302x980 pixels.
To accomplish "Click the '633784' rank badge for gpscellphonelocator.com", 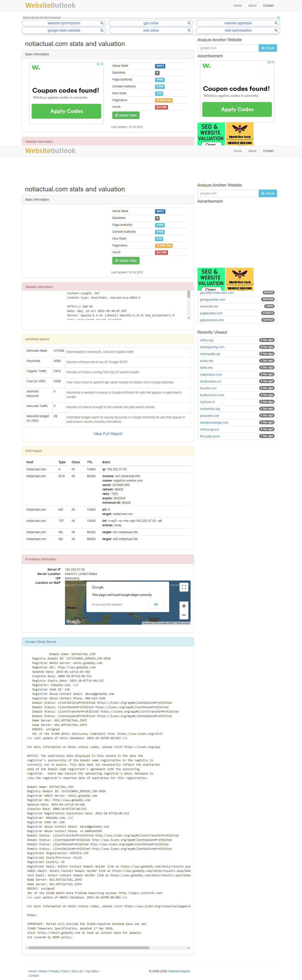I will point(269,292).
